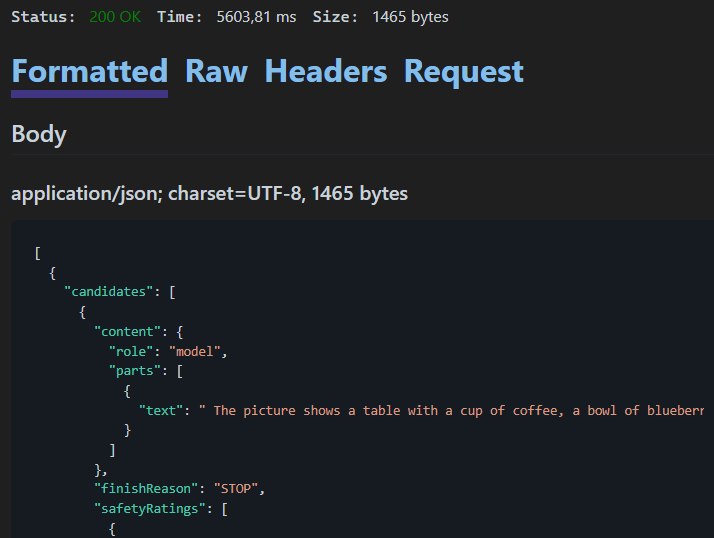Screen dimensions: 714x538
Task: Open the Headers tab
Action: pyautogui.click(x=326, y=72)
